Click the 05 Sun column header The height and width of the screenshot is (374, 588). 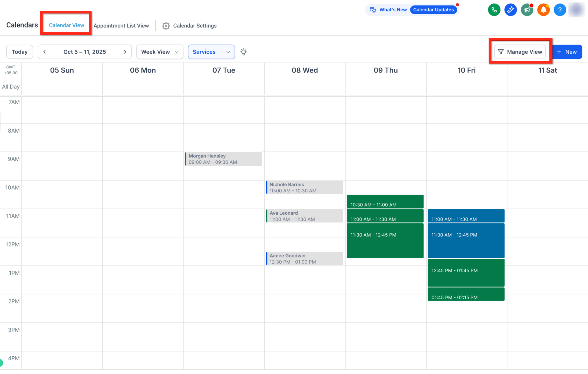(62, 70)
